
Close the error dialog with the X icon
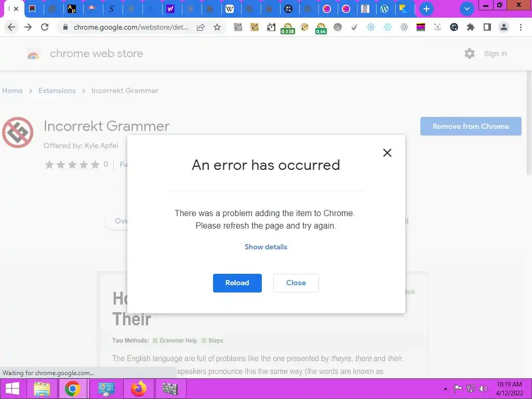(x=387, y=153)
